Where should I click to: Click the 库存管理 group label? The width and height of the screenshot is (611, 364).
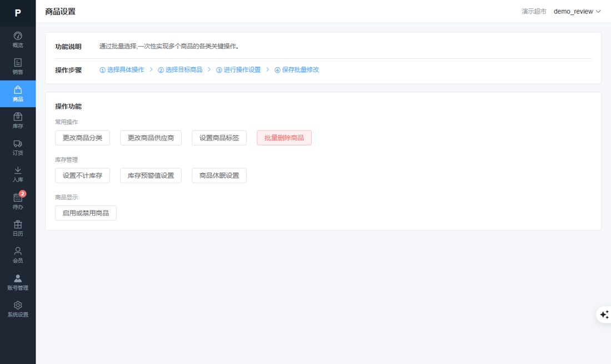point(66,160)
